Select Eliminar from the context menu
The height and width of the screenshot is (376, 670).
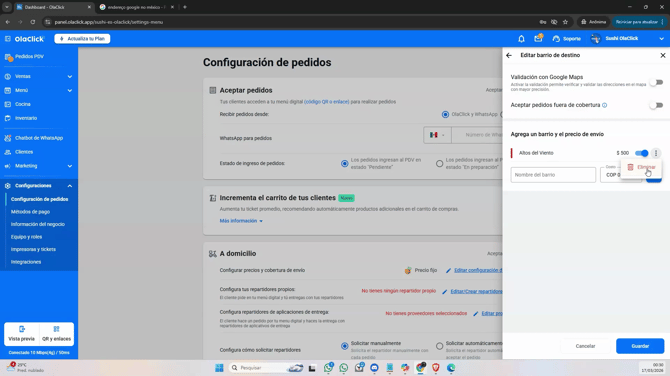pos(641,167)
